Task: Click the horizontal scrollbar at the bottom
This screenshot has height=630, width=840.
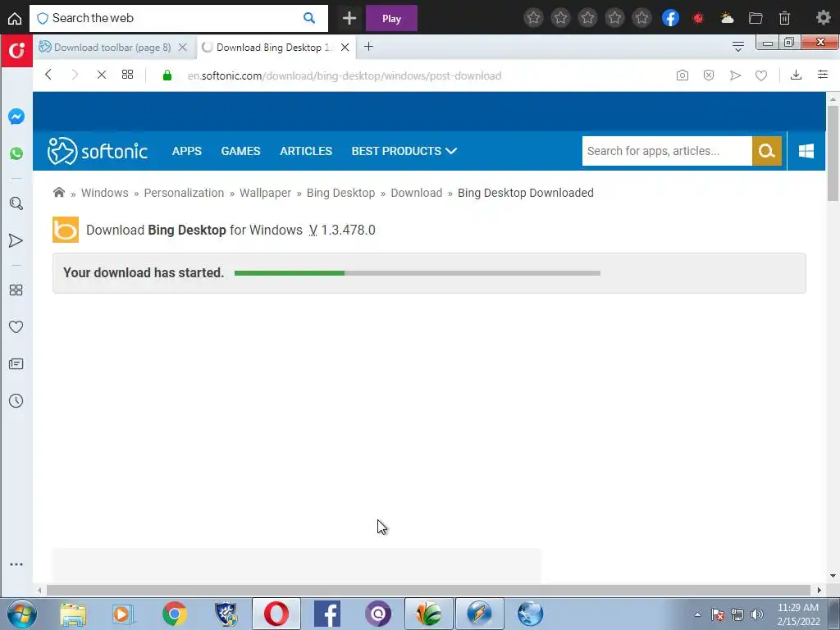Action: pyautogui.click(x=428, y=591)
